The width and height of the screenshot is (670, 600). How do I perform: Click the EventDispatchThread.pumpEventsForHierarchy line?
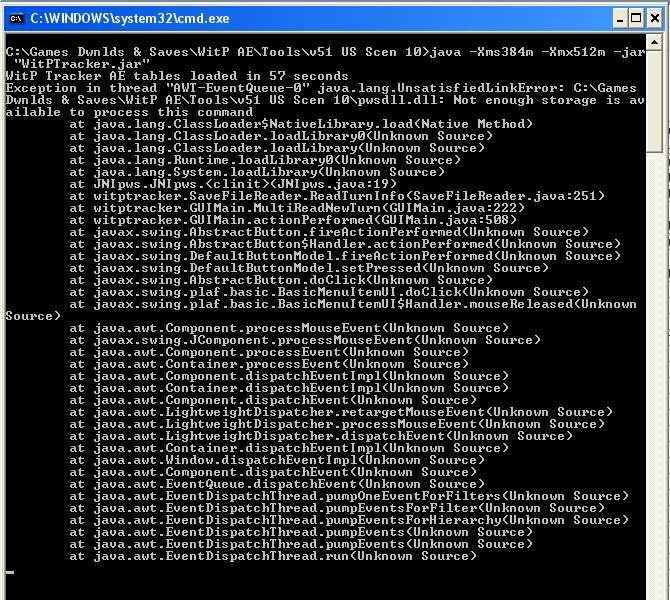tap(349, 520)
